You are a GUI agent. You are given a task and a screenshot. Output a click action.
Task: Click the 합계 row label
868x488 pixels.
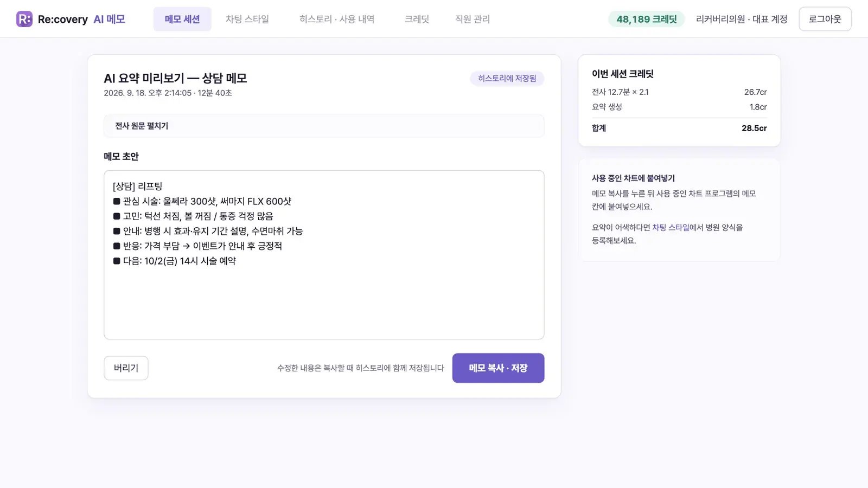pos(599,128)
